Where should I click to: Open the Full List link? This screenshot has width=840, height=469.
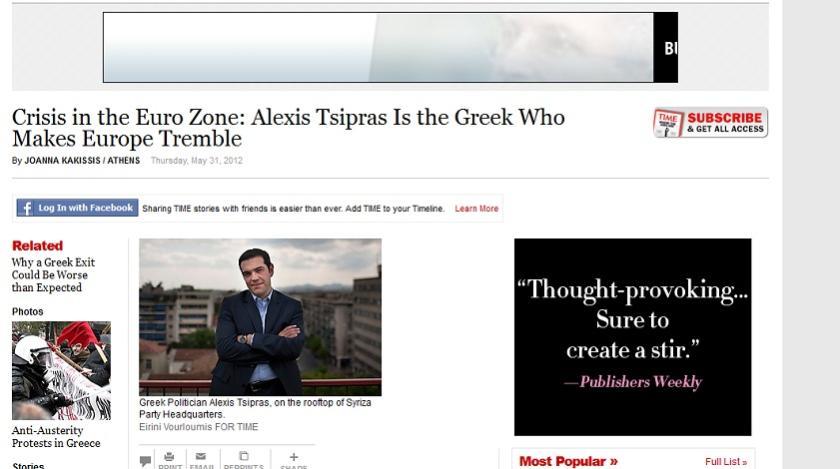pos(725,462)
